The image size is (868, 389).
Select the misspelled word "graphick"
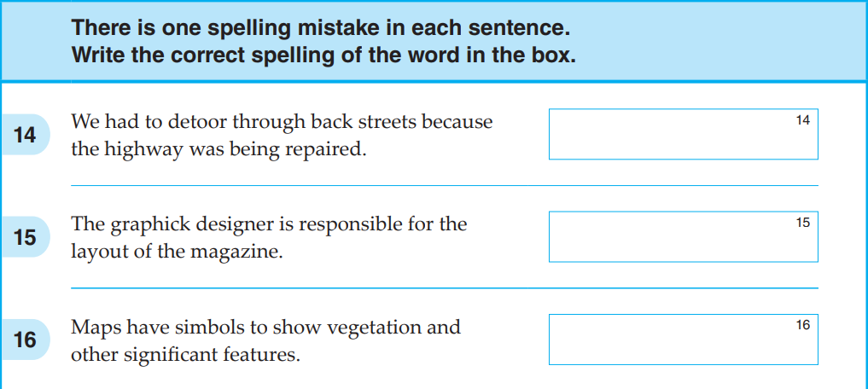(145, 224)
